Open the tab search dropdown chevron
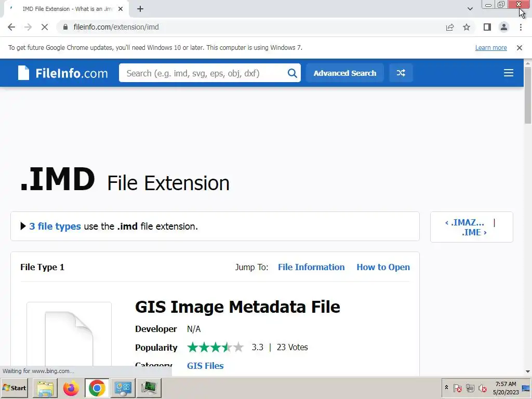532x399 pixels. (470, 9)
